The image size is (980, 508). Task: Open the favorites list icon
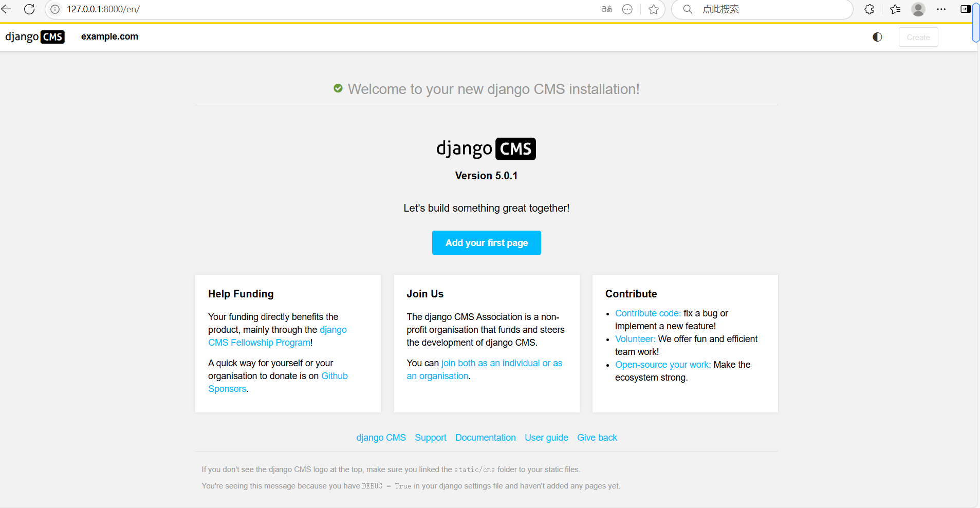895,9
